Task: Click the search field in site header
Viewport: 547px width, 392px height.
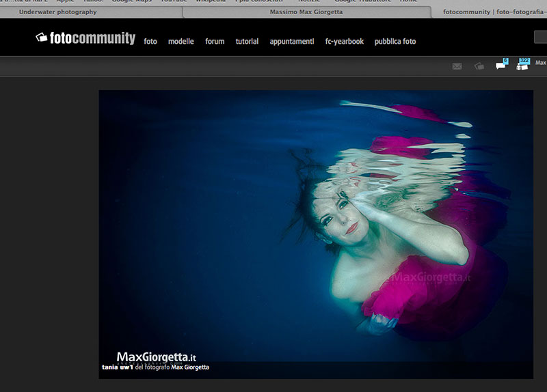Action: click(541, 37)
